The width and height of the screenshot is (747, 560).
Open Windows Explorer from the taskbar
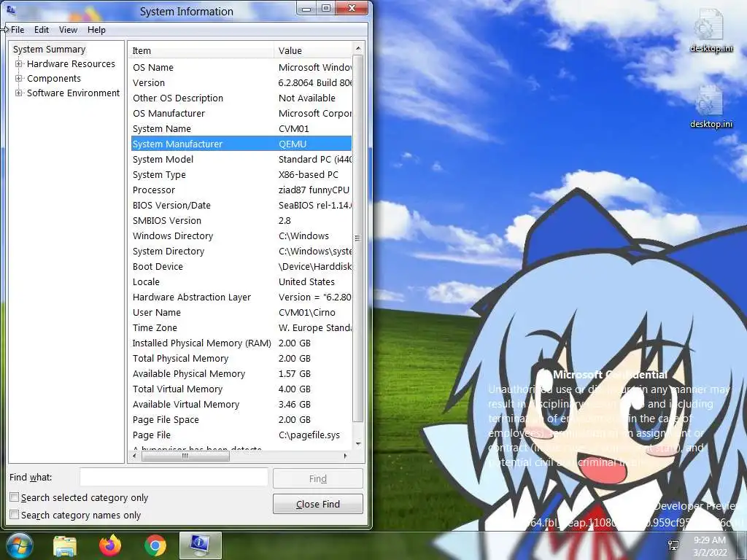tap(65, 546)
